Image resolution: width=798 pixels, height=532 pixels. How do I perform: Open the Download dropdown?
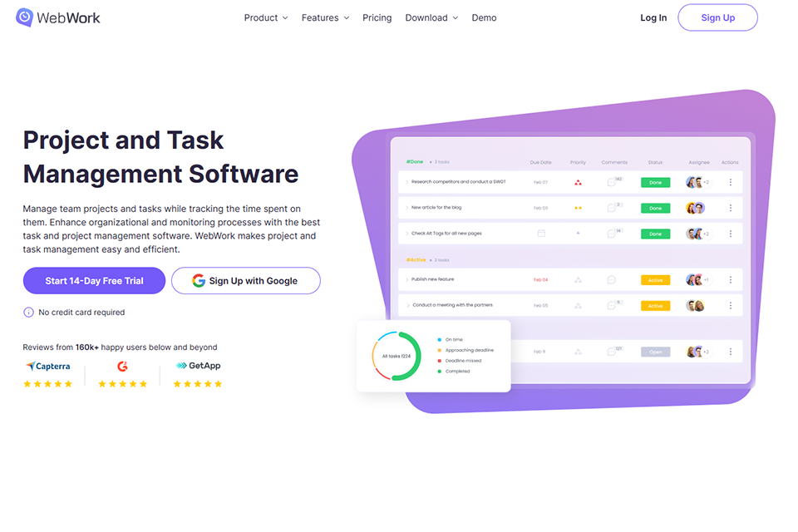tap(431, 17)
